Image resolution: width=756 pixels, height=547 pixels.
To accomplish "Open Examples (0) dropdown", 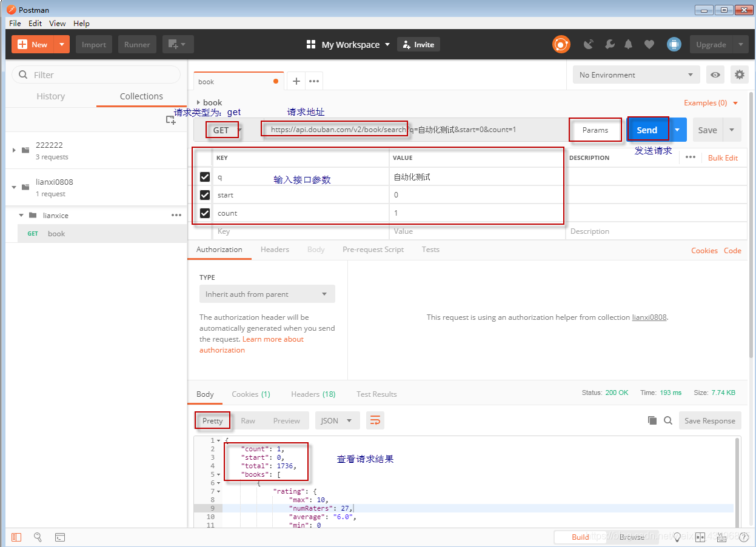I will tap(711, 103).
